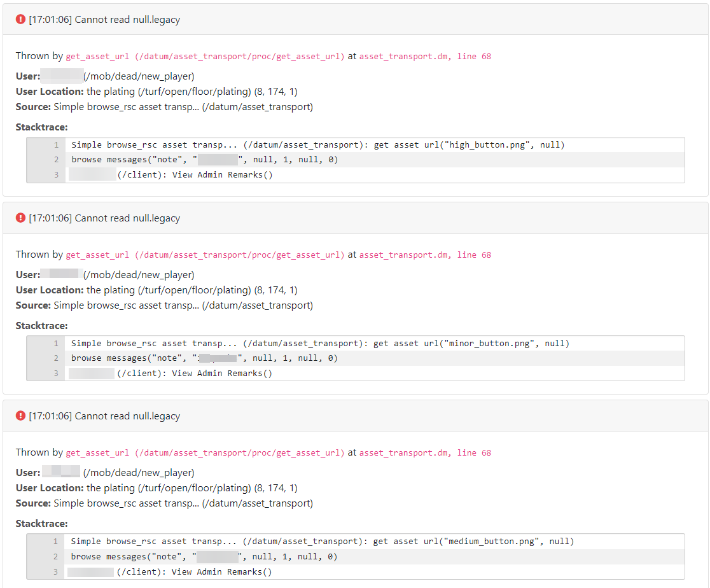This screenshot has width=710, height=588.
Task: Click the first error's 'Source:' line
Action: 164,107
